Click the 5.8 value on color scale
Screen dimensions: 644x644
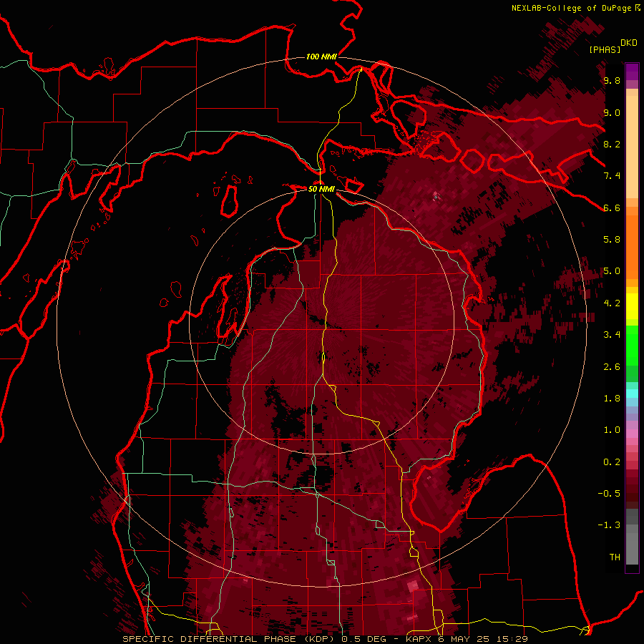point(612,239)
